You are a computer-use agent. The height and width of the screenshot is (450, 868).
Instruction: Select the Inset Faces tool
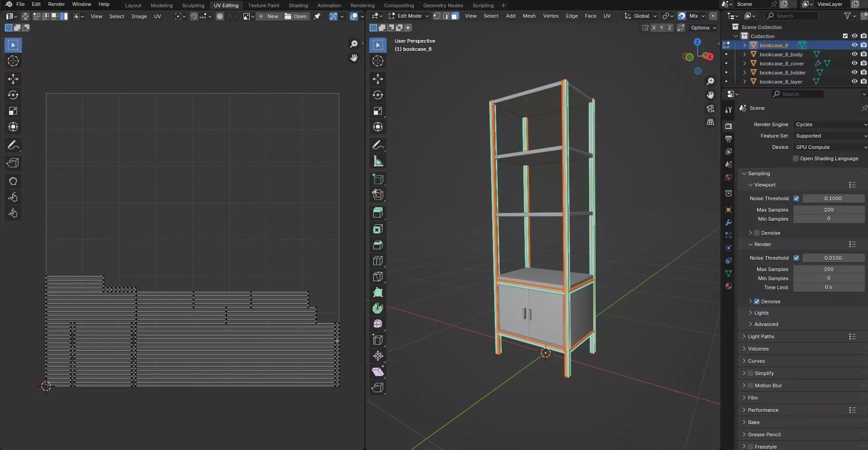click(x=377, y=229)
